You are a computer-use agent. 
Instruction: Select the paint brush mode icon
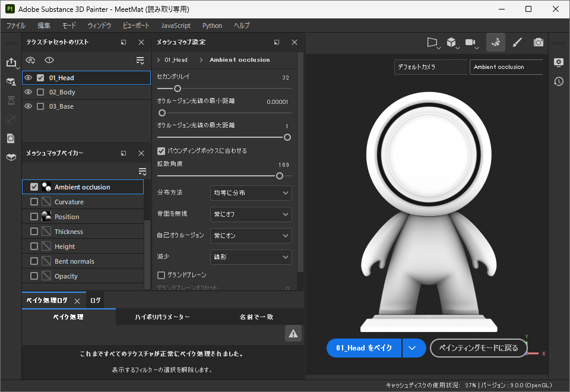pyautogui.click(x=517, y=42)
